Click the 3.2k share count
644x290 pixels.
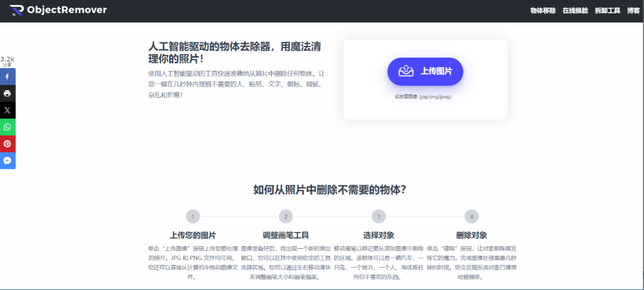point(7,60)
